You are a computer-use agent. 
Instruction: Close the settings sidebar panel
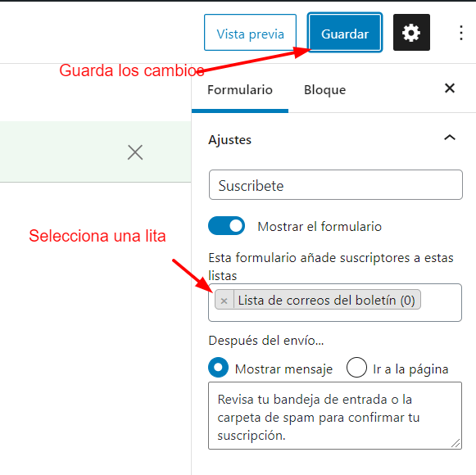[x=450, y=88]
